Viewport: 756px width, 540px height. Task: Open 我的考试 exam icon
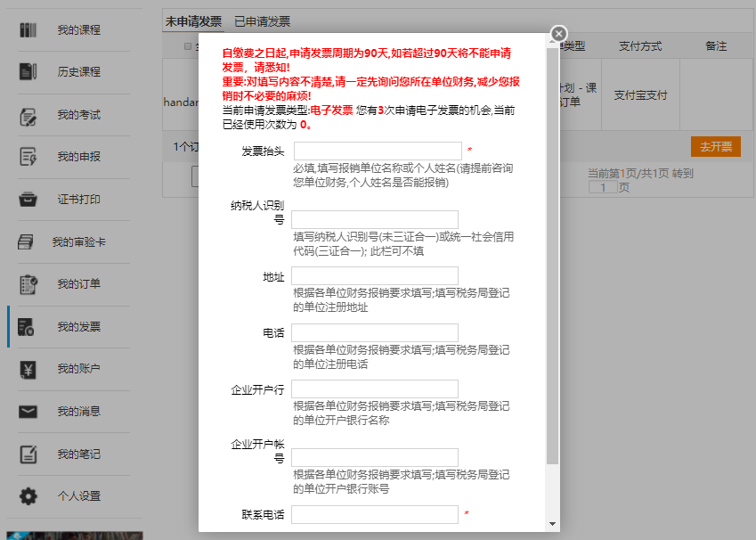click(x=28, y=115)
